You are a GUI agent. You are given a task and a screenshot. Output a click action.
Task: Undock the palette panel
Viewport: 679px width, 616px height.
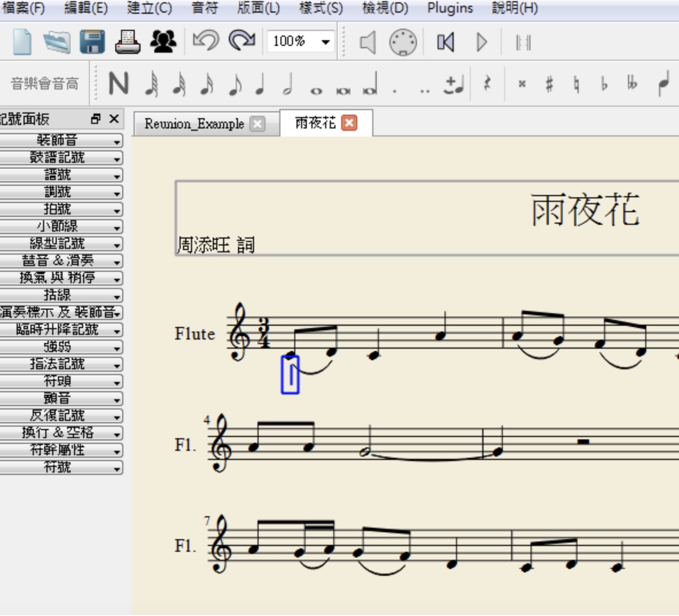pos(96,119)
